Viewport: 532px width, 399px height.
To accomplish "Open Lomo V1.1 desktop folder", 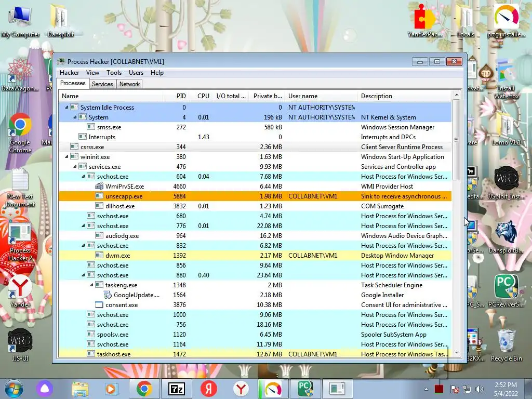I will point(506,129).
